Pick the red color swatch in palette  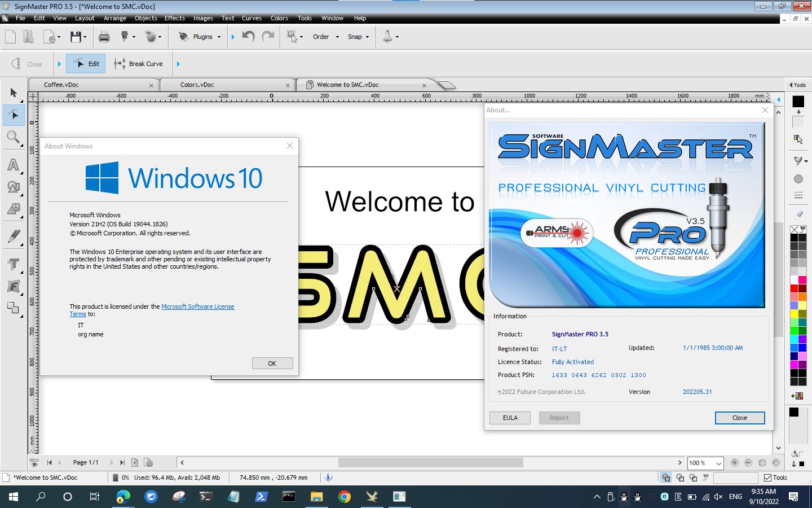[794, 288]
